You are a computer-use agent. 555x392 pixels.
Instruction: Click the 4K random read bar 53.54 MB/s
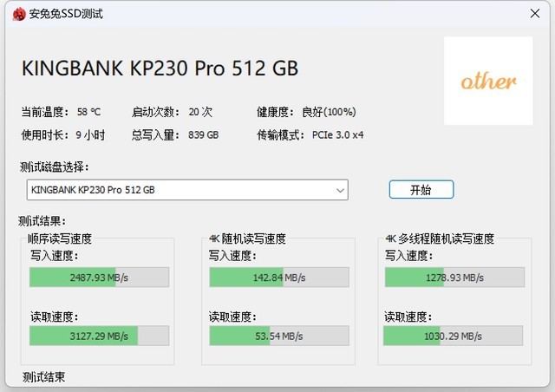279,336
